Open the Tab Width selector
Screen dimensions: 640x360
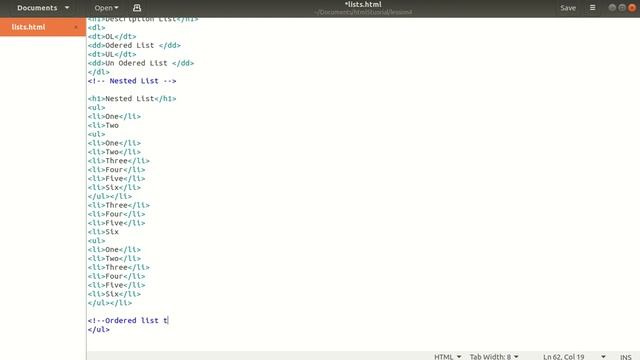pyautogui.click(x=494, y=356)
